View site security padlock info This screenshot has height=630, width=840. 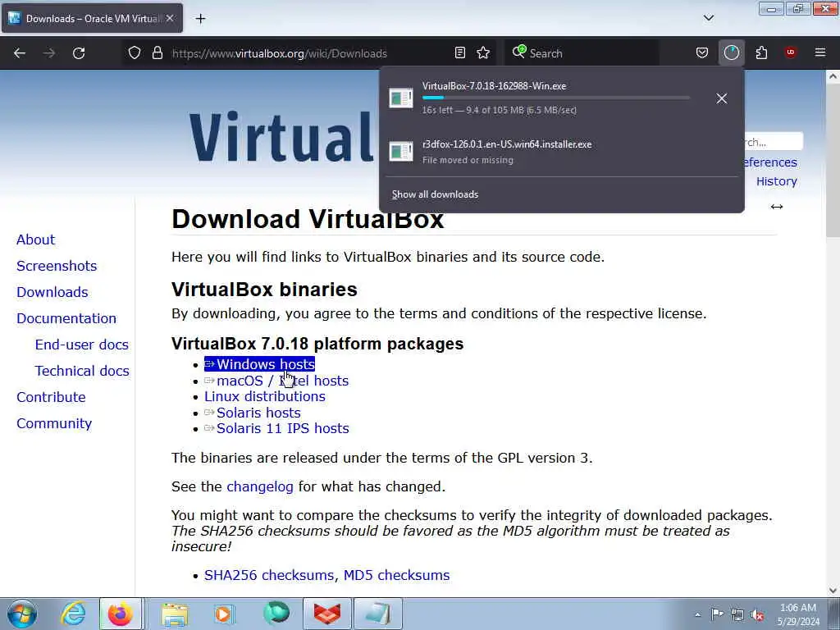(157, 53)
